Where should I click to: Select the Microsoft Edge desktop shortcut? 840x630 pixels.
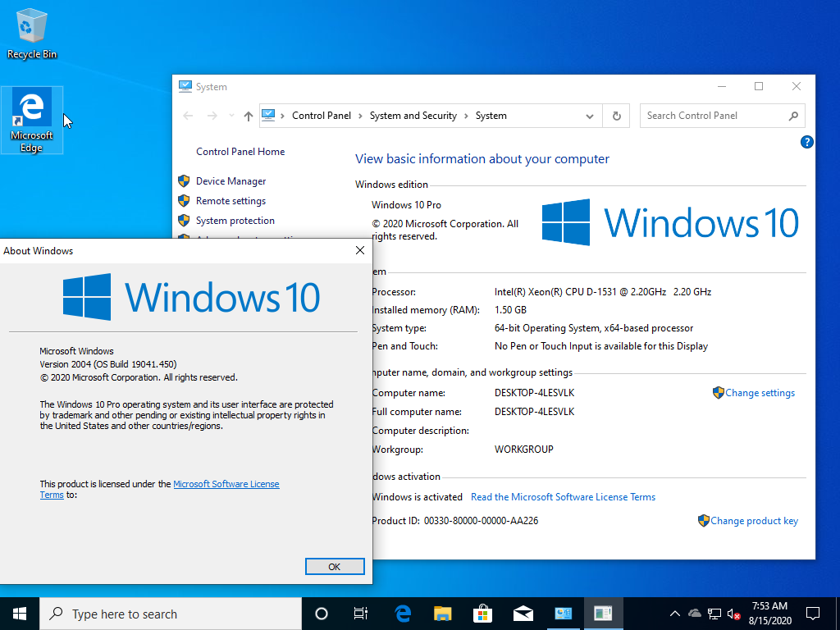pos(32,120)
